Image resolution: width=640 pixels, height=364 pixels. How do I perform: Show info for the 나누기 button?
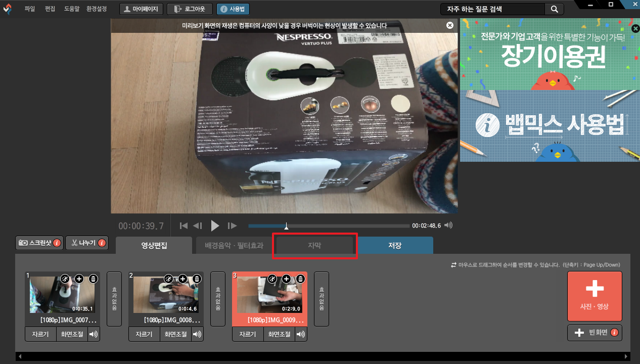click(102, 243)
